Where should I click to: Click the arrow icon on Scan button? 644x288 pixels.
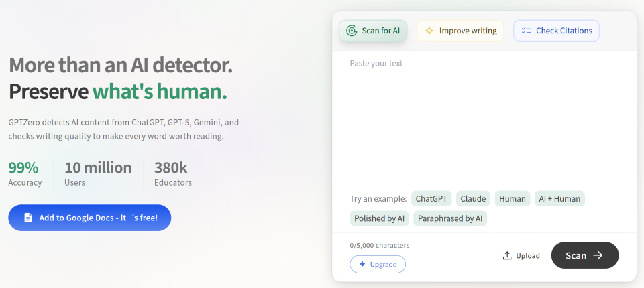coord(598,255)
